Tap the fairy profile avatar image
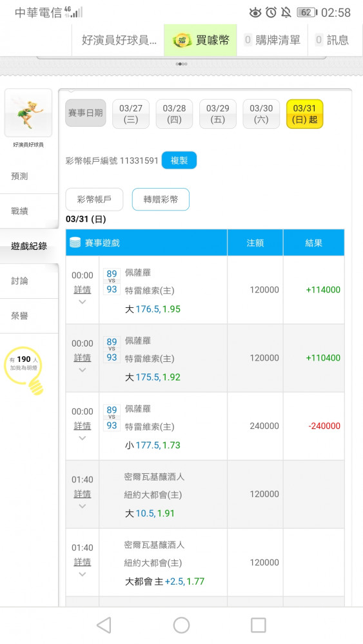This screenshot has height=644, width=363. coord(28,113)
